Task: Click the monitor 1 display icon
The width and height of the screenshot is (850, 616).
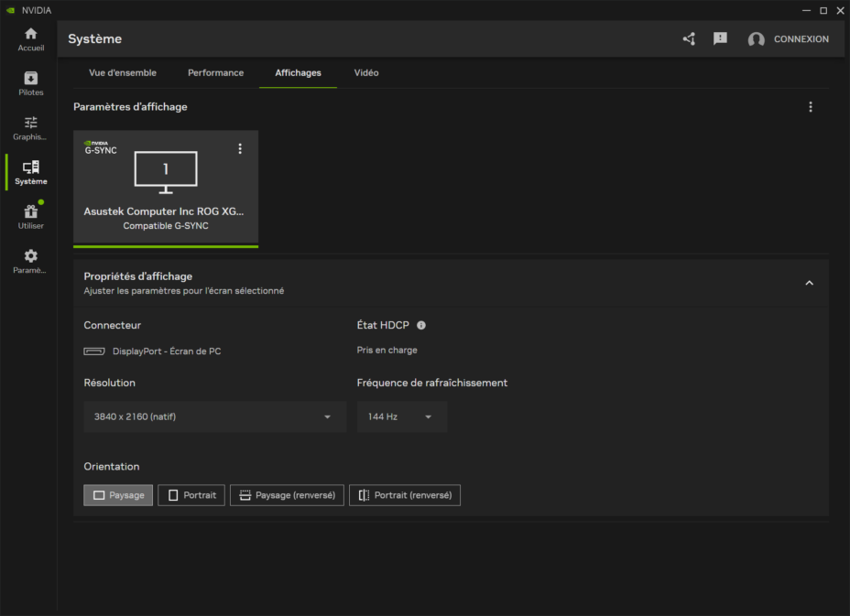Action: (166, 172)
